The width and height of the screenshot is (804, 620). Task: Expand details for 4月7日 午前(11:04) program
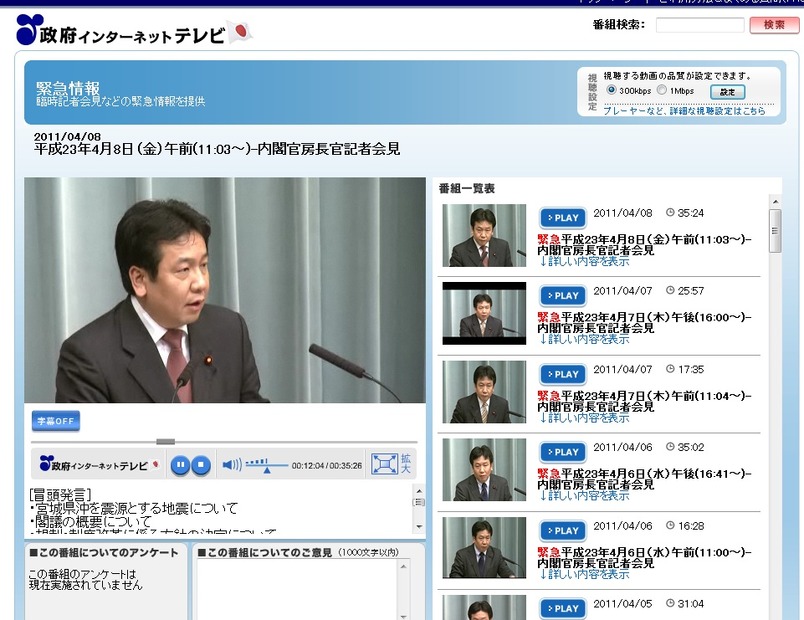(x=584, y=418)
